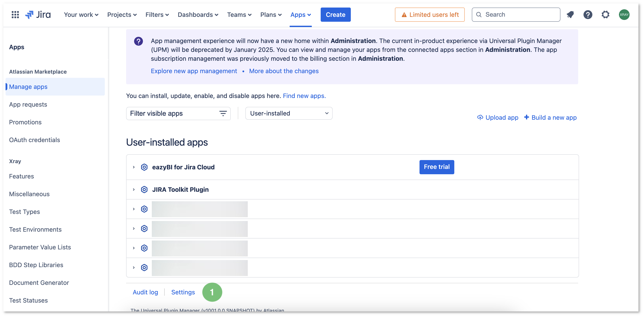The image size is (644, 317).
Task: Open the Plans menu
Action: click(271, 14)
